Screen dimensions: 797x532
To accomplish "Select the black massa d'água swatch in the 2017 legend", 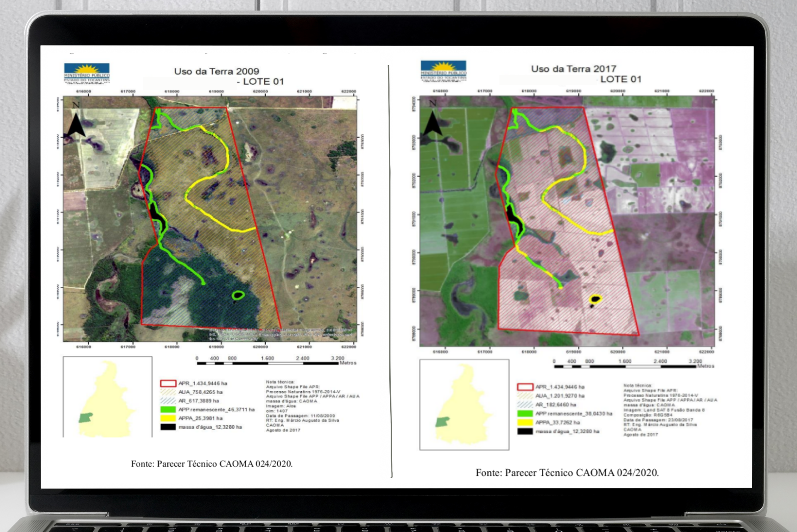I will [x=525, y=432].
